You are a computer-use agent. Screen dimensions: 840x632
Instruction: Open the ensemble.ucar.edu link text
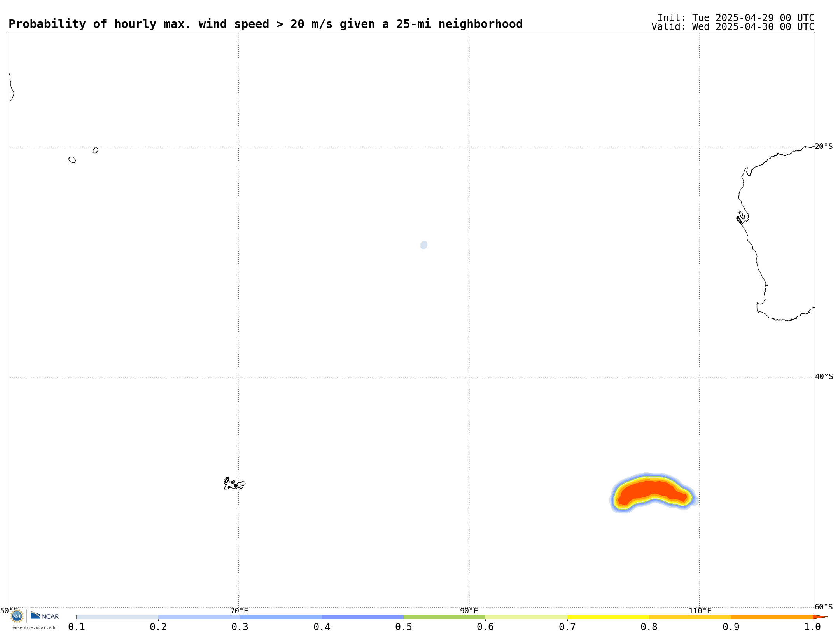pyautogui.click(x=34, y=627)
